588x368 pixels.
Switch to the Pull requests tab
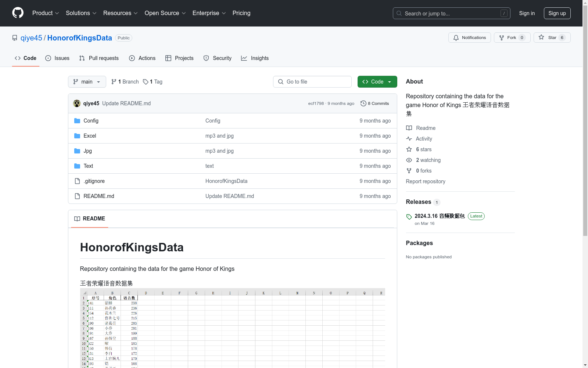[99, 58]
